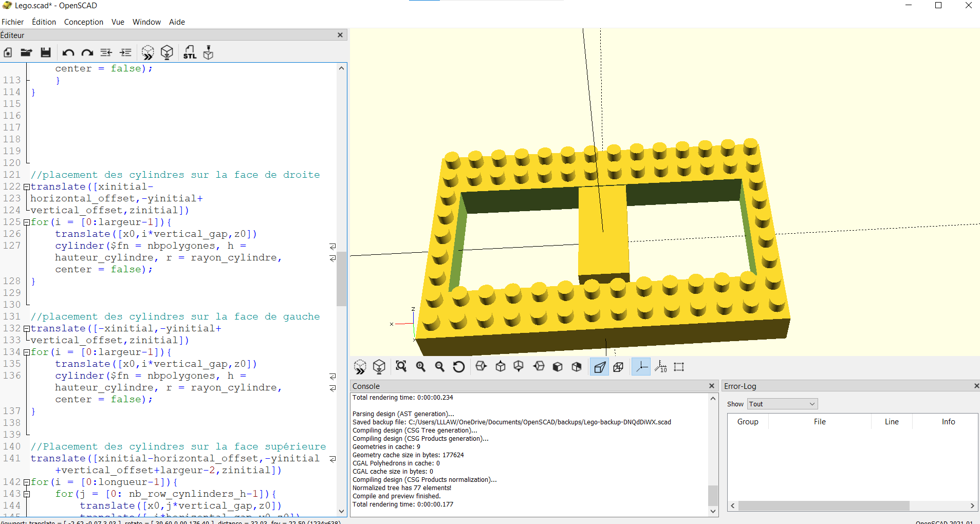Switch to right side view
Image resolution: width=980 pixels, height=524 pixels.
(481, 367)
